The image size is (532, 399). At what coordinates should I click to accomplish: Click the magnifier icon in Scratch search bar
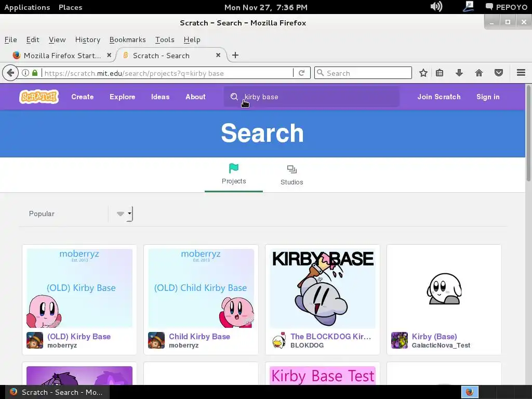[234, 97]
